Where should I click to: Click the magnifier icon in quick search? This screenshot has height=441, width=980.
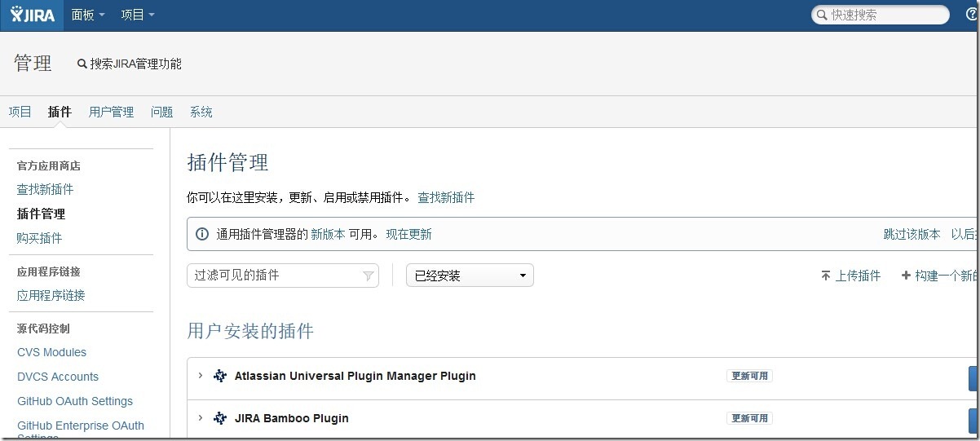tap(822, 15)
